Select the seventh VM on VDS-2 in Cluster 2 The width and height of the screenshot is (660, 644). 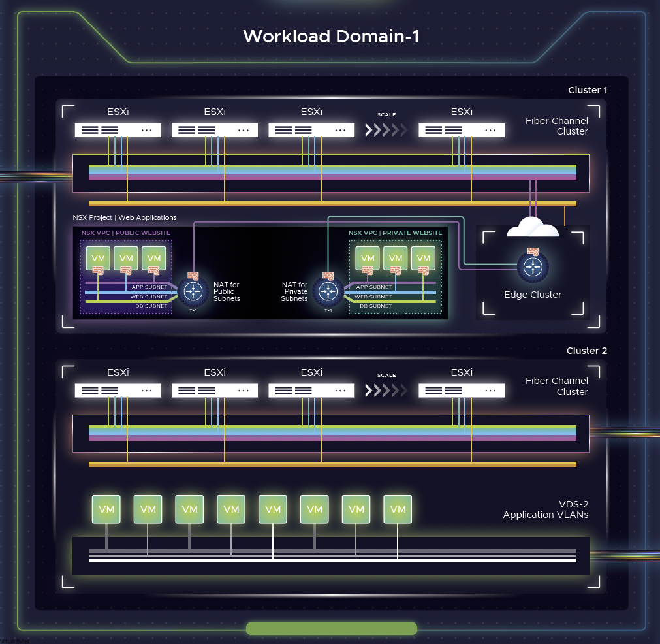pyautogui.click(x=356, y=509)
